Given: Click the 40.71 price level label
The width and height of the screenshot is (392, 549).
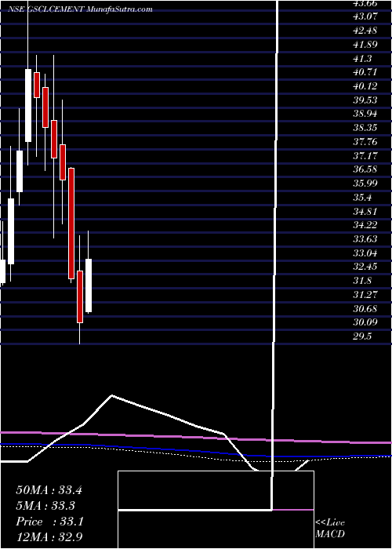Looking at the screenshot, I should [365, 72].
